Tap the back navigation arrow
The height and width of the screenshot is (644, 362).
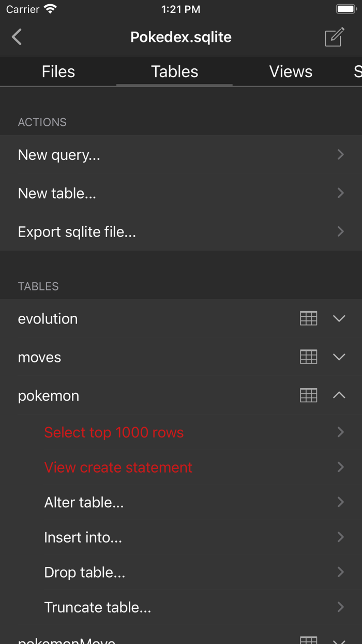point(16,37)
